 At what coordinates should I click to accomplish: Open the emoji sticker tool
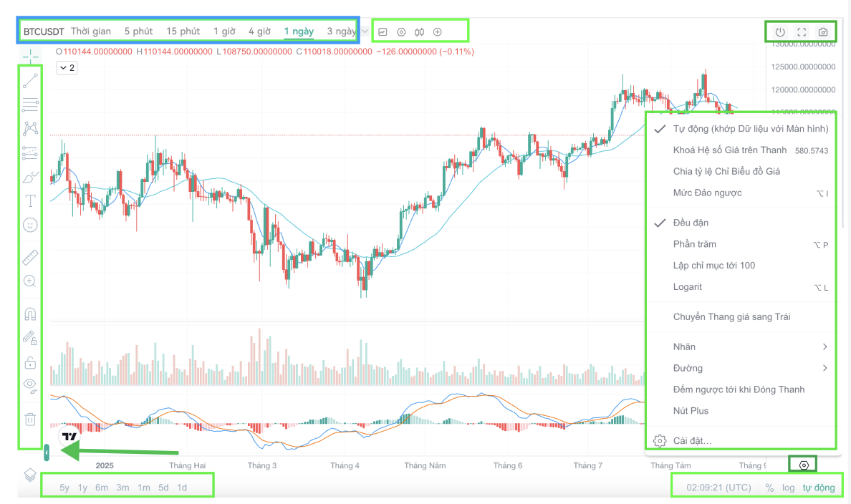(x=30, y=225)
